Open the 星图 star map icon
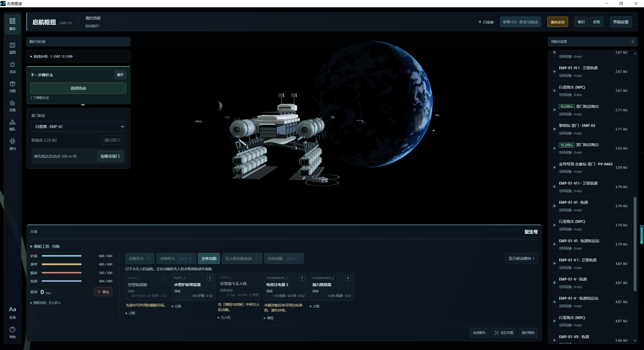This screenshot has width=644, height=350. [x=12, y=48]
